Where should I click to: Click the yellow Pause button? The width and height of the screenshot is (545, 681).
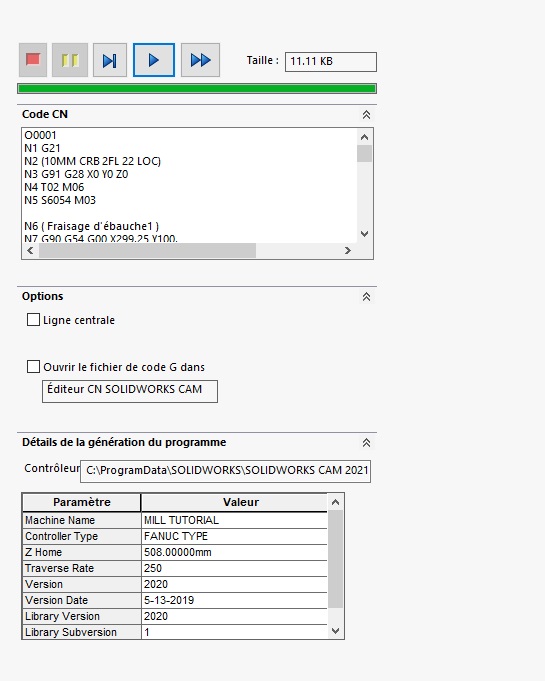point(70,60)
